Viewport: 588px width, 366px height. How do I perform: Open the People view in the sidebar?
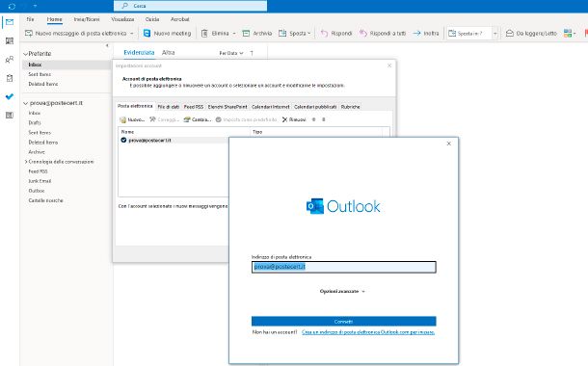pyautogui.click(x=10, y=59)
